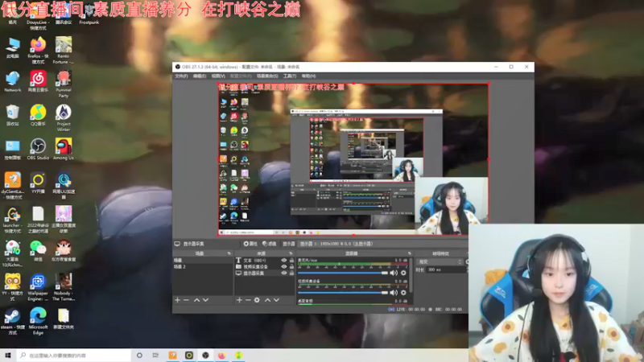Click Firefox icon on the taskbar
Viewport: 644px width, 362px height.
pos(222,355)
